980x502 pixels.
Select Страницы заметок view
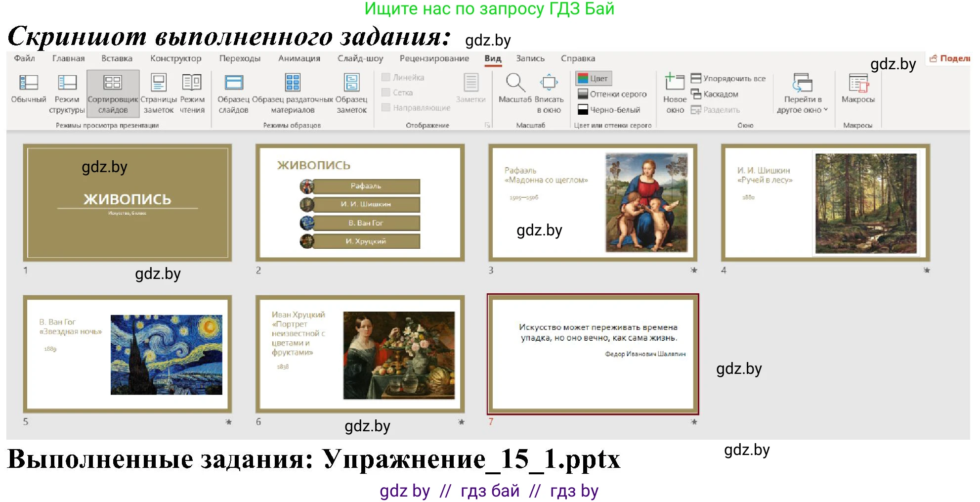pyautogui.click(x=159, y=94)
